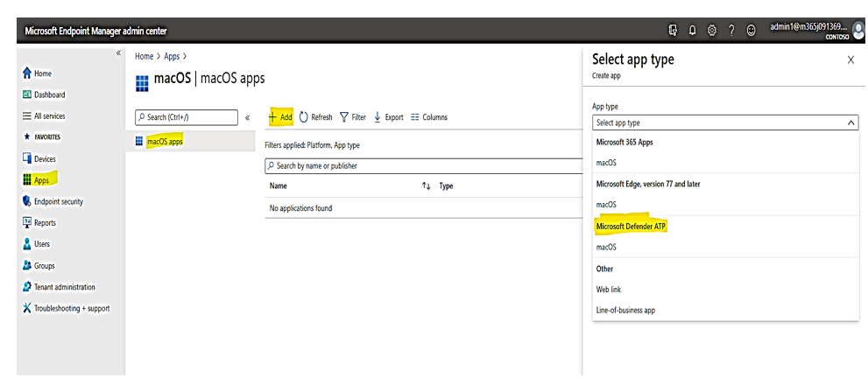This screenshot has height=385, width=868.
Task: Click the Home breadcrumb link
Action: pos(144,56)
